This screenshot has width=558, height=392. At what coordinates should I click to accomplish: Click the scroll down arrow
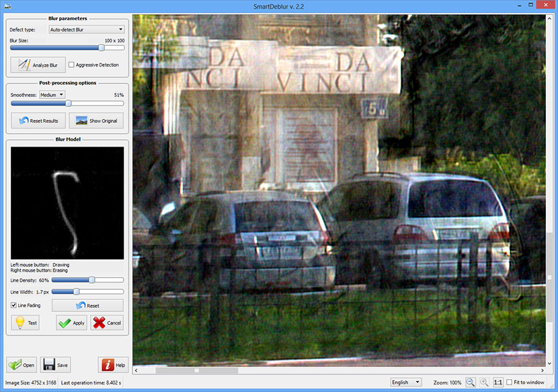(549, 364)
